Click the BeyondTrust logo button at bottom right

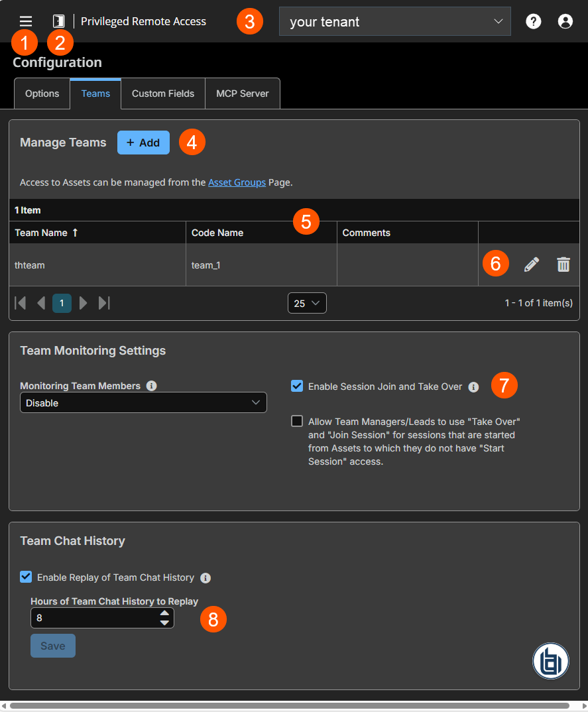pyautogui.click(x=551, y=661)
